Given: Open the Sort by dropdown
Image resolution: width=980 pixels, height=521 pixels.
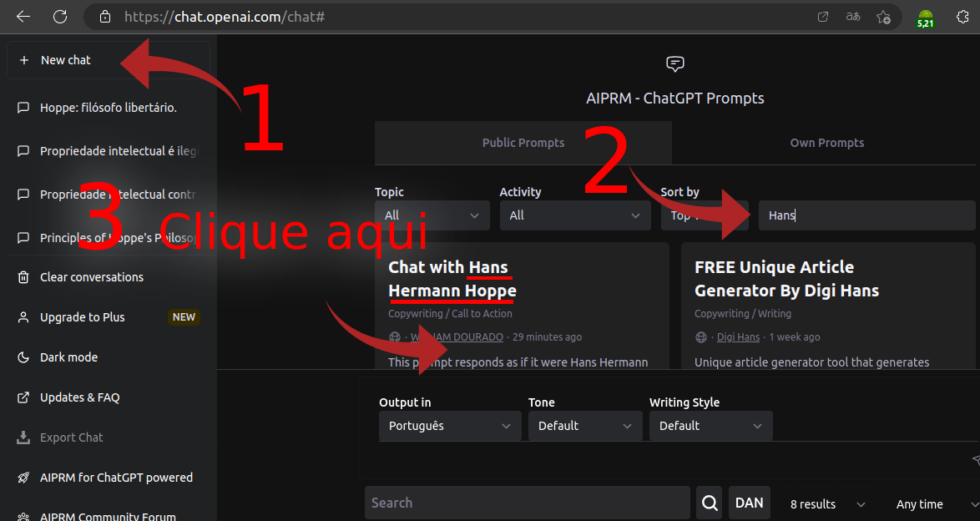Looking at the screenshot, I should point(705,215).
